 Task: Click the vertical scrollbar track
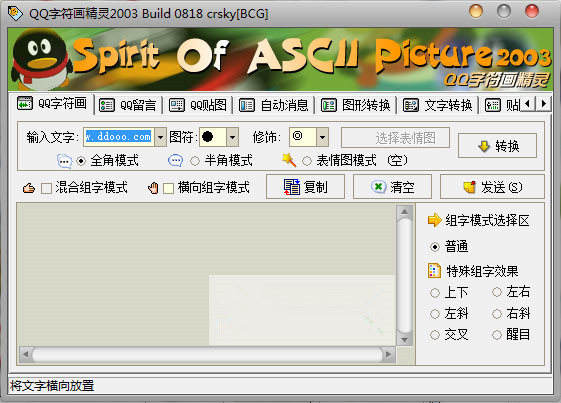(x=405, y=276)
